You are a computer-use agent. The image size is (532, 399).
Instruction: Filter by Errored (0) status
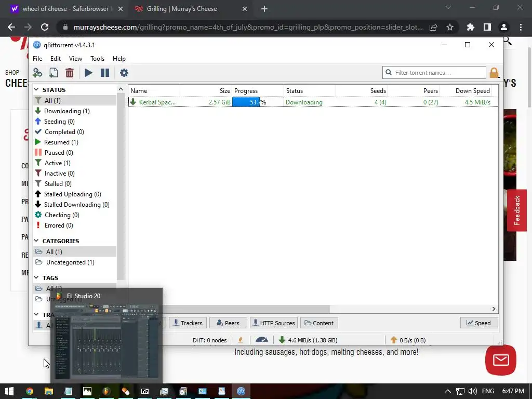click(x=75, y=225)
